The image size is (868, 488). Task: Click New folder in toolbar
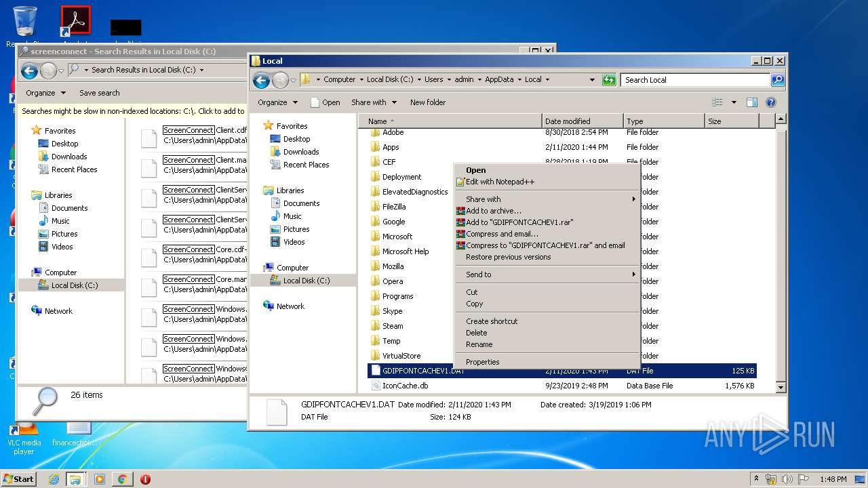tap(428, 102)
